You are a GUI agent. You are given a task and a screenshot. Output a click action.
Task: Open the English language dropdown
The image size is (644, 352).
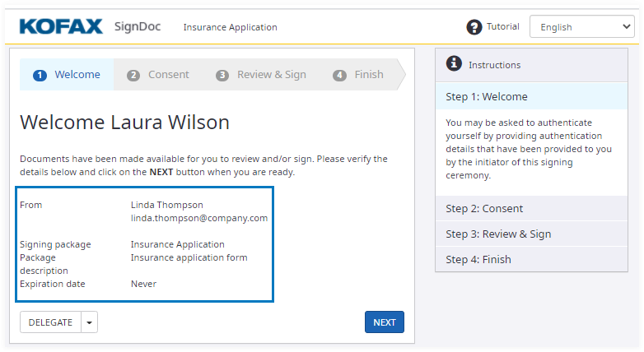[581, 27]
